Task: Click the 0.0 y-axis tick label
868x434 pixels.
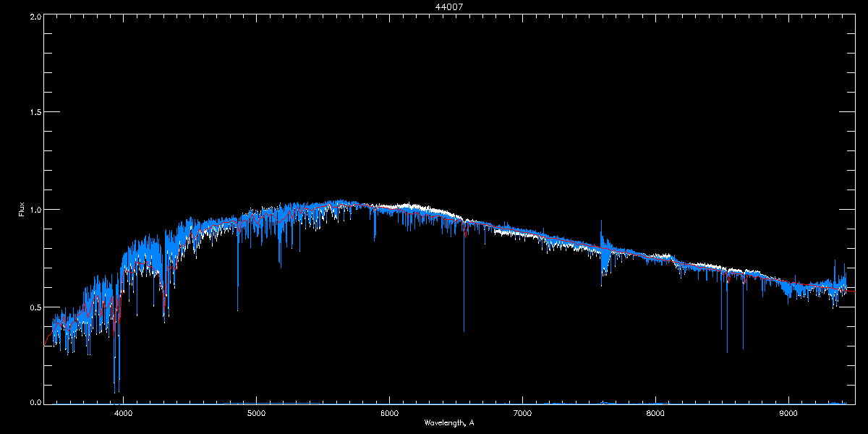Action: (x=35, y=401)
